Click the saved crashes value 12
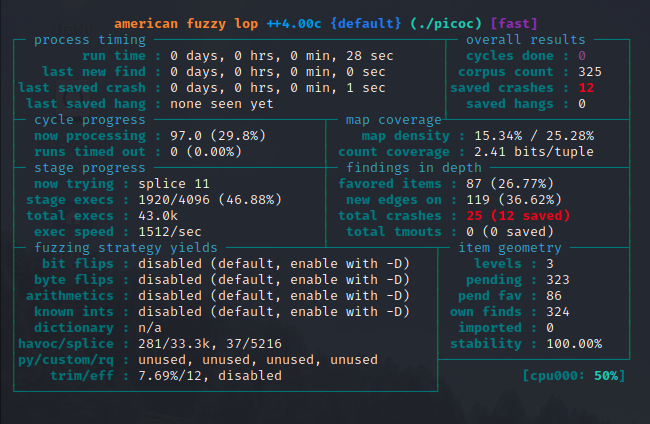Screen dimensions: 650x424 pyautogui.click(x=586, y=88)
